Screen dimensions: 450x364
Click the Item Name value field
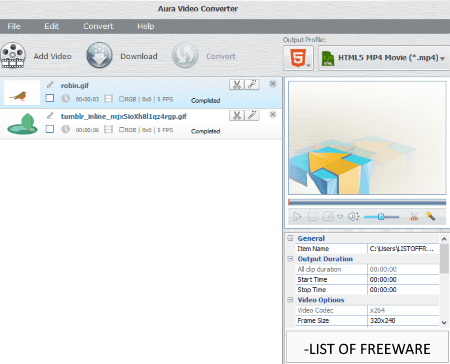pyautogui.click(x=403, y=249)
